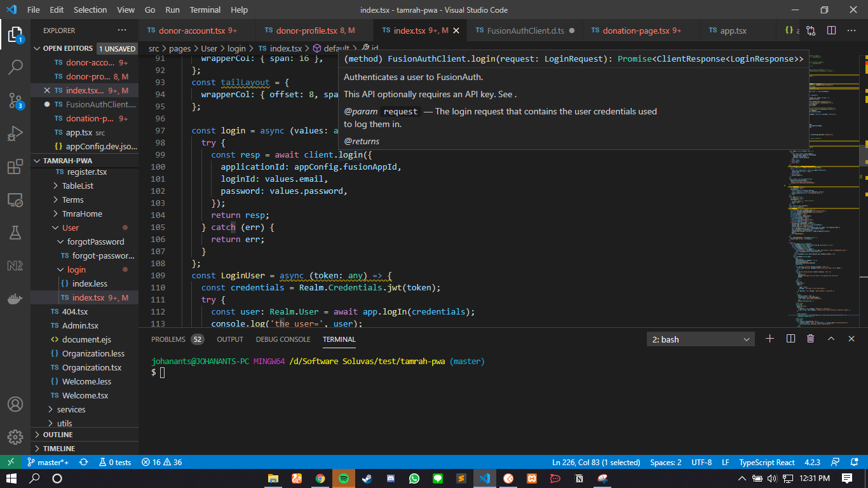Viewport: 868px width, 488px height.
Task: Kill the terminal using the trash icon
Action: tap(810, 339)
